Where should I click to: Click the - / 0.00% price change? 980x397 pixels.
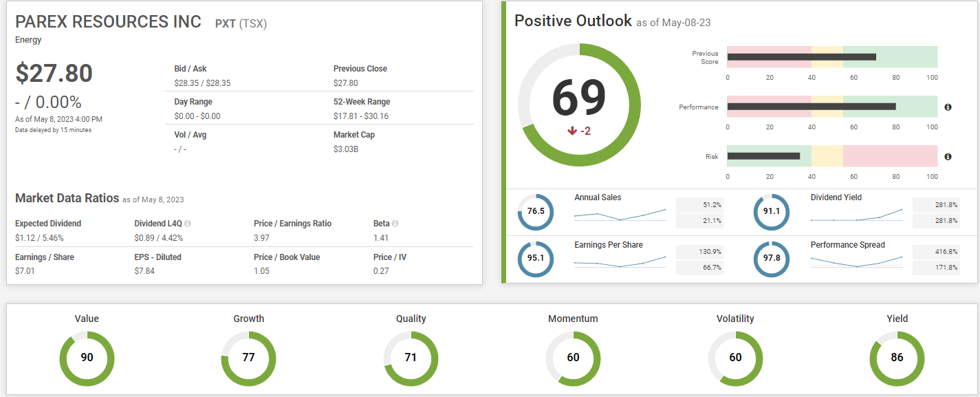point(48,103)
